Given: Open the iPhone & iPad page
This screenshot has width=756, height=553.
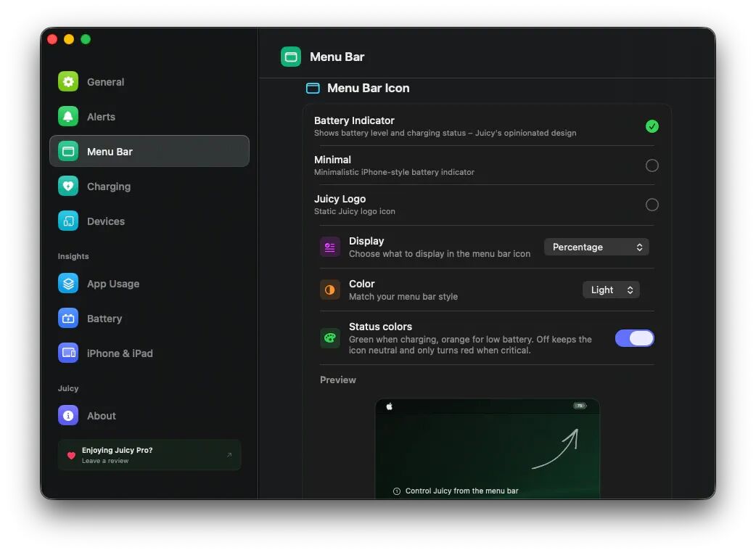Looking at the screenshot, I should pos(149,353).
